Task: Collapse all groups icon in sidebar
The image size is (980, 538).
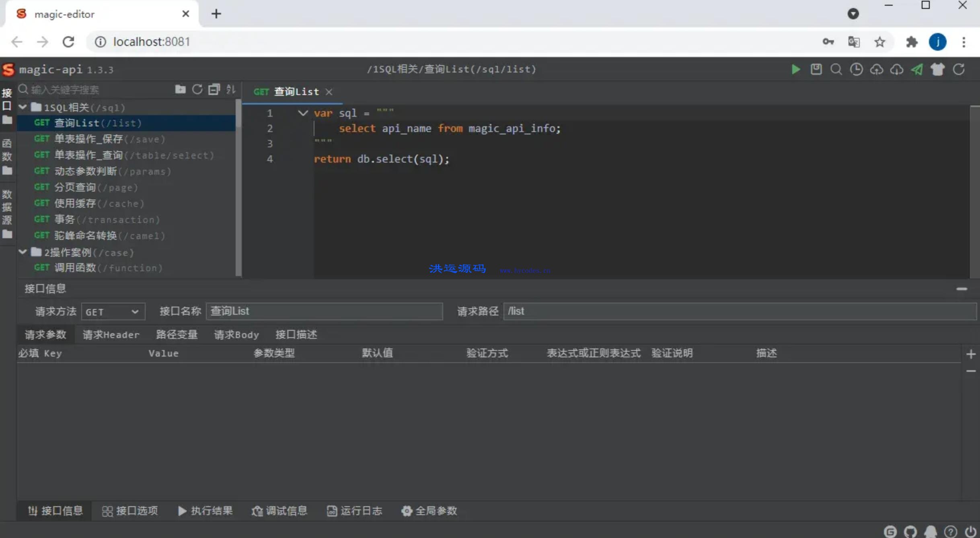Action: (214, 89)
